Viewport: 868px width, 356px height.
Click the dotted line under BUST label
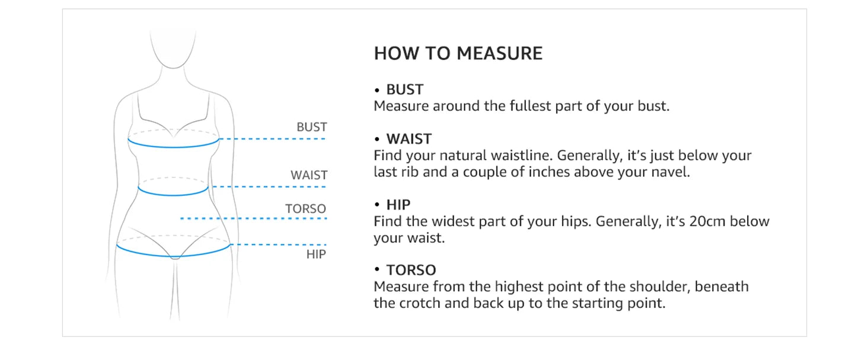pos(273,139)
